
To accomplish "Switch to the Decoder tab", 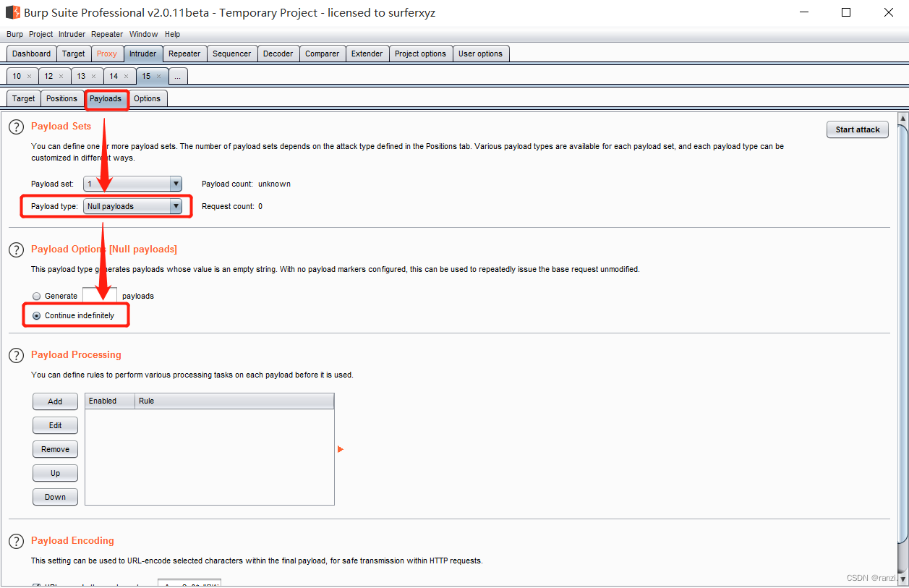I will [278, 54].
